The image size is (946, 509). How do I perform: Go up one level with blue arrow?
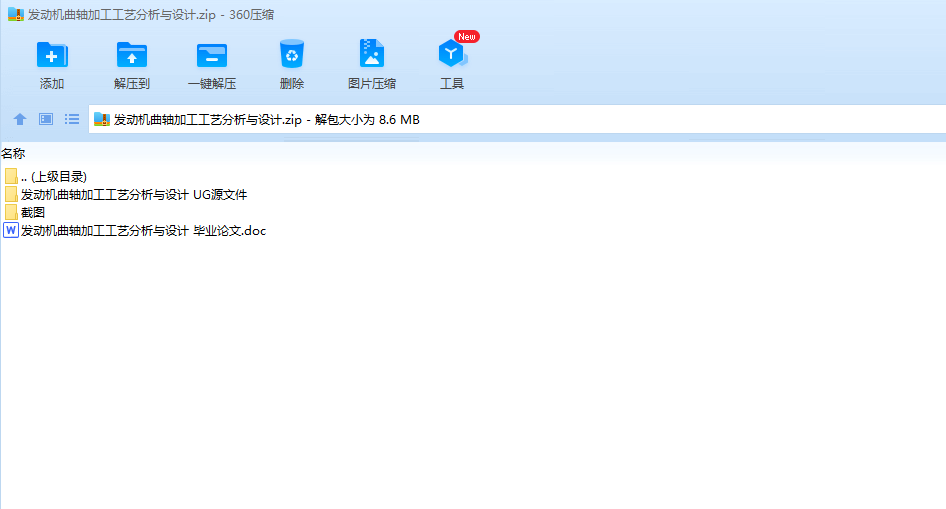(x=20, y=119)
